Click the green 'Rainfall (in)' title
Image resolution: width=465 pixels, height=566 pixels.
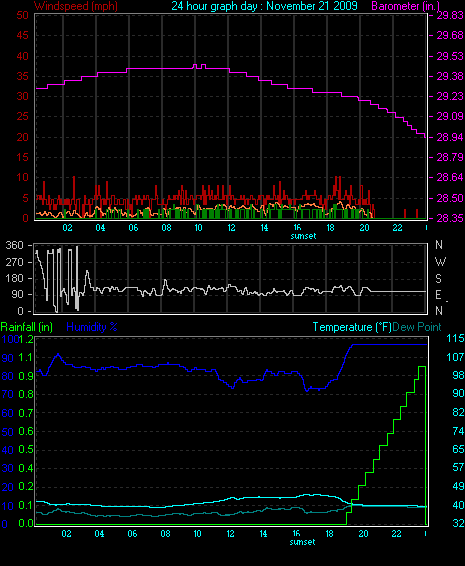click(27, 327)
